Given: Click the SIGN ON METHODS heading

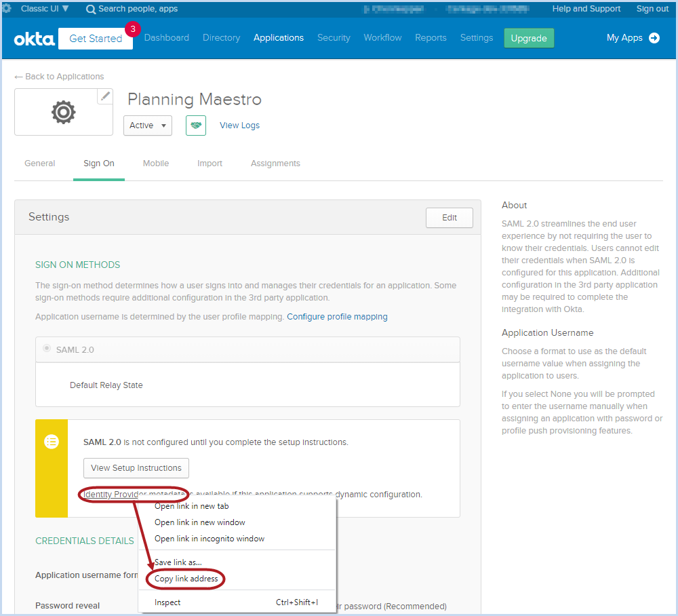Looking at the screenshot, I should (78, 265).
